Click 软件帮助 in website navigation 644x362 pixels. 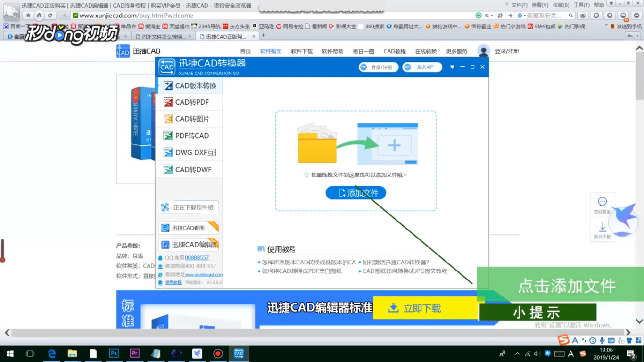(x=332, y=51)
